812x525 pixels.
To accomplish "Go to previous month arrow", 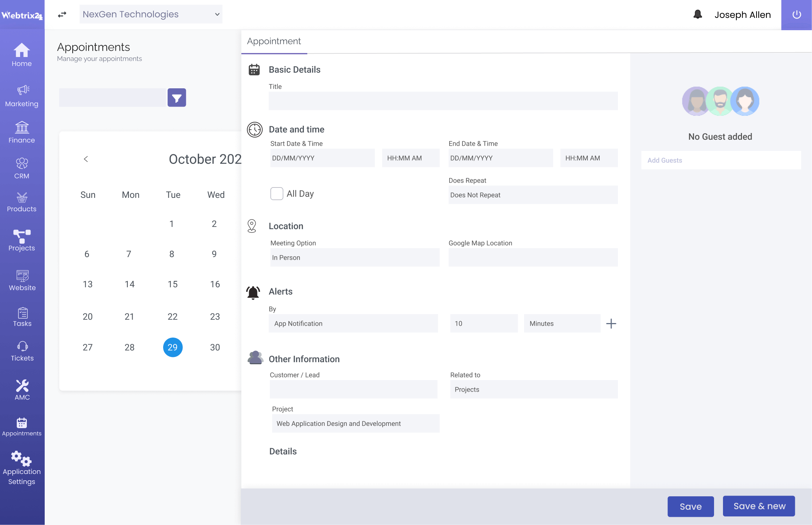I will tap(86, 159).
